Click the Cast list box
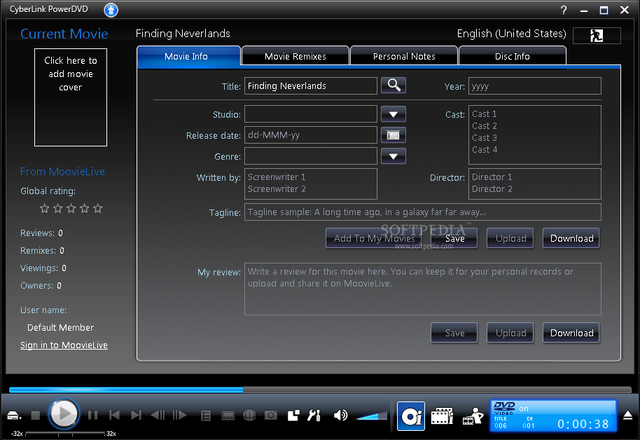Screen dimensions: 640x440 (535, 135)
